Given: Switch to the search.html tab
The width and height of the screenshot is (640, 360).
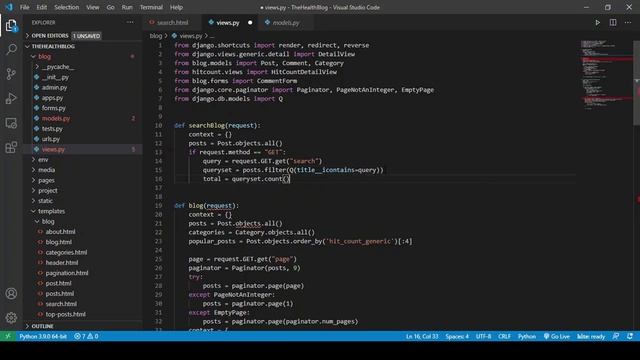Looking at the screenshot, I should [173, 23].
